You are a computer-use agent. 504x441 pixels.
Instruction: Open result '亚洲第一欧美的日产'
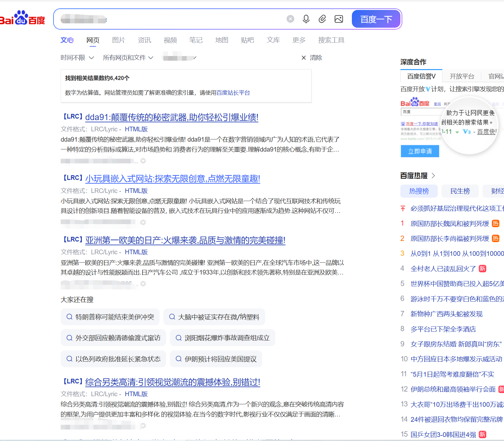coord(185,240)
